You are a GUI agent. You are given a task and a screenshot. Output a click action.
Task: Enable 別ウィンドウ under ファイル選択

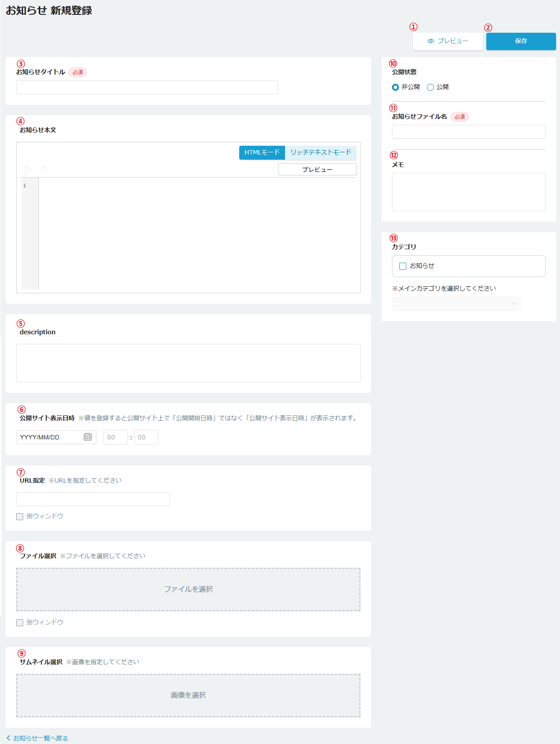point(20,623)
